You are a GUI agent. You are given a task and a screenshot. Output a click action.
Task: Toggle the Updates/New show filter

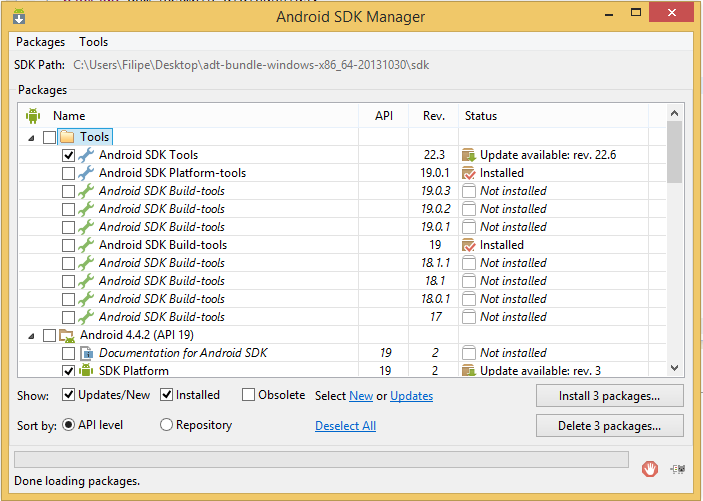click(x=68, y=395)
